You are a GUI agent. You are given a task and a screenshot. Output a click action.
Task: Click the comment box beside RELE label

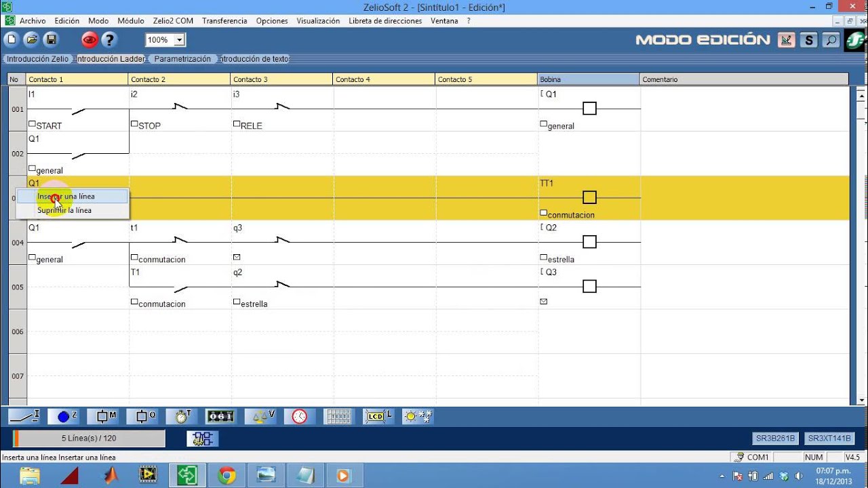pos(237,124)
